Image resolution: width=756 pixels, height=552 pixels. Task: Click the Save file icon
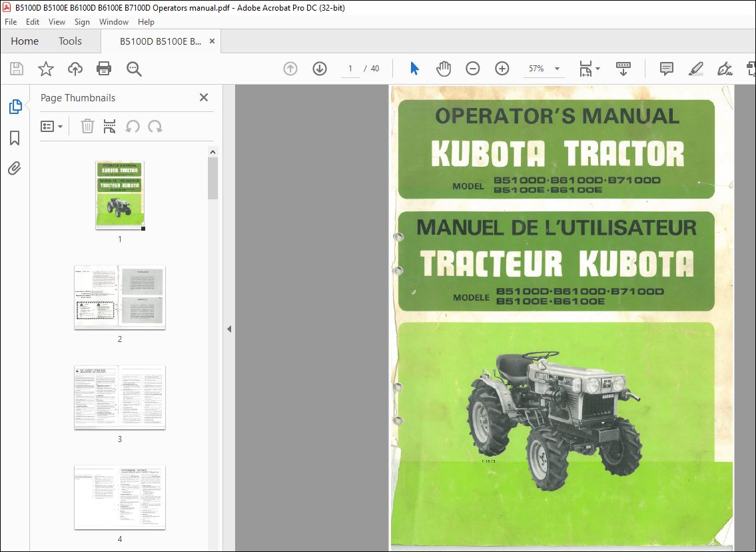point(17,69)
